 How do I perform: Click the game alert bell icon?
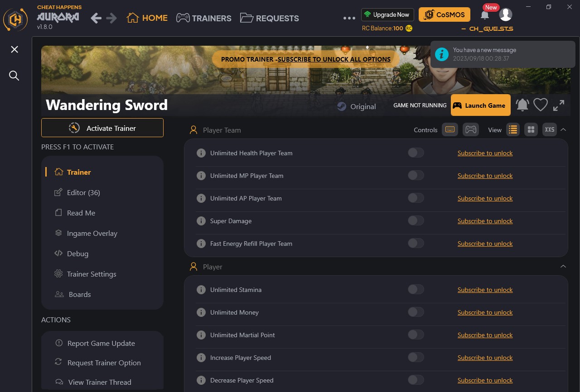coord(522,105)
